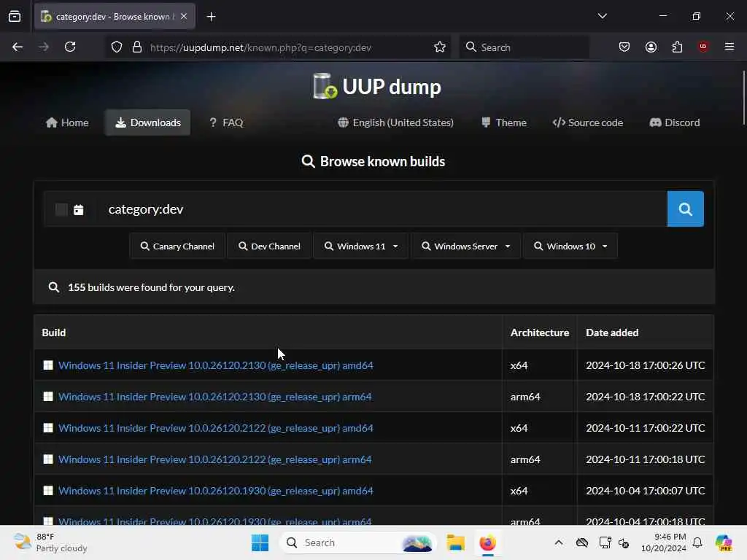The height and width of the screenshot is (560, 747).
Task: Open tracking protection shield icon
Action: point(117,47)
